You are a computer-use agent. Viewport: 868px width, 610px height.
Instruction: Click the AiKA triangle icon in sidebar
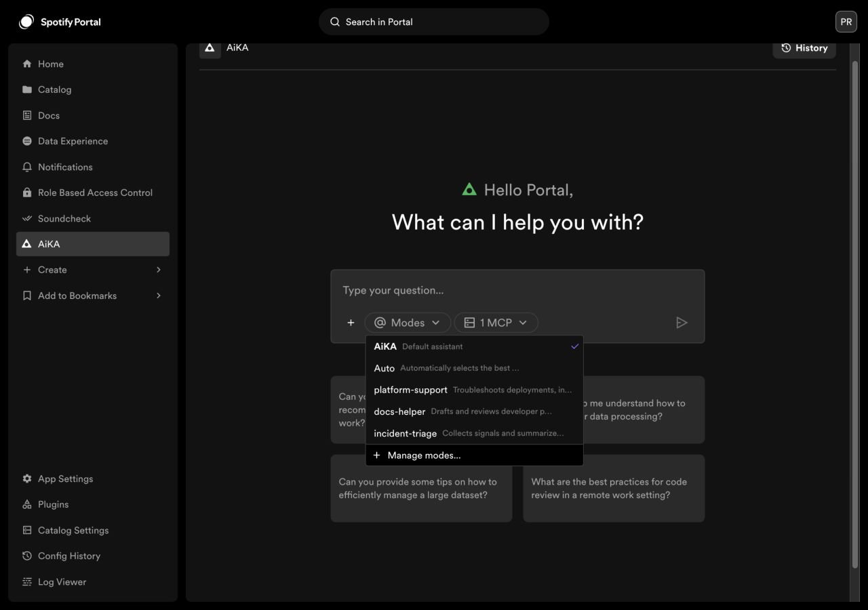click(x=27, y=244)
